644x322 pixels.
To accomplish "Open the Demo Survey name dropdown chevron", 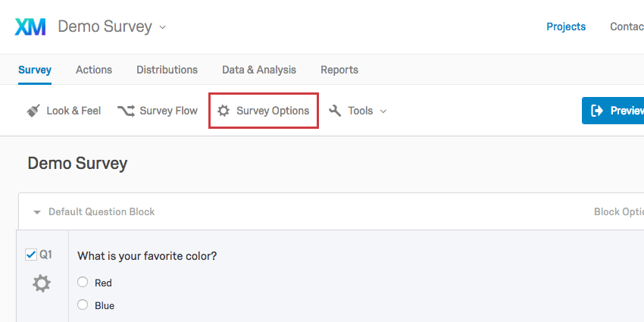I will point(163,27).
